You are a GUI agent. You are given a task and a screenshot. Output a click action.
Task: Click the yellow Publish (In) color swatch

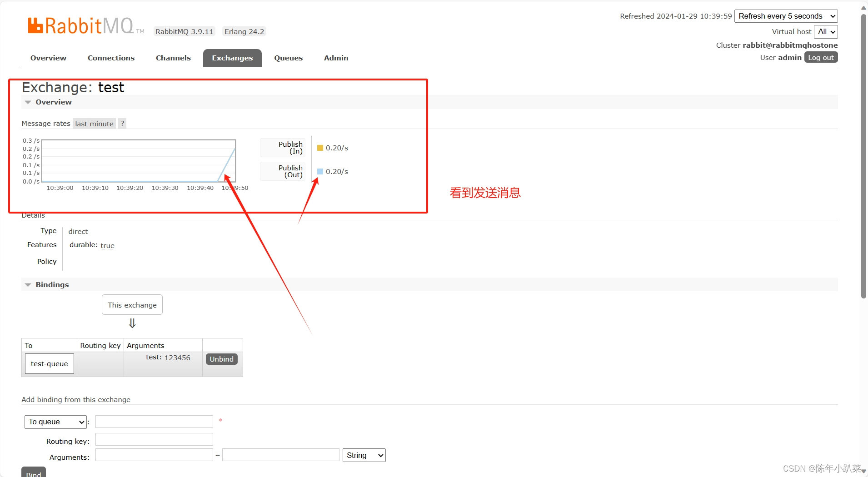(x=320, y=148)
